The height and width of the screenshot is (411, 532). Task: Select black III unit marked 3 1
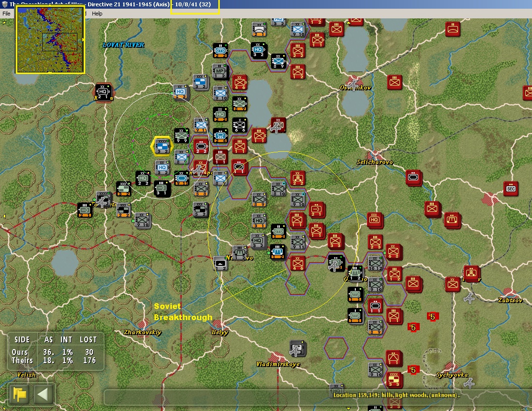tap(162, 188)
